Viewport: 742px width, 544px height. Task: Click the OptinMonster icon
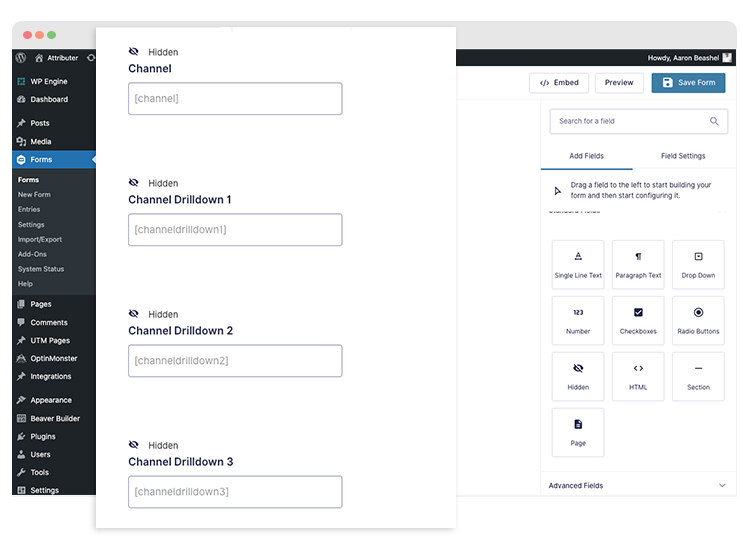(21, 358)
